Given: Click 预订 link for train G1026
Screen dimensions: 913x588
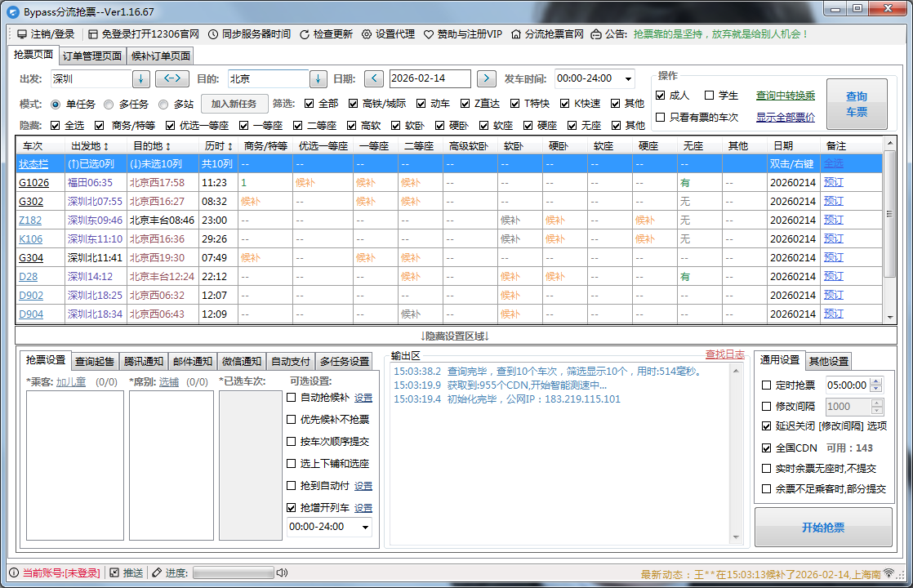Looking at the screenshot, I should (833, 183).
